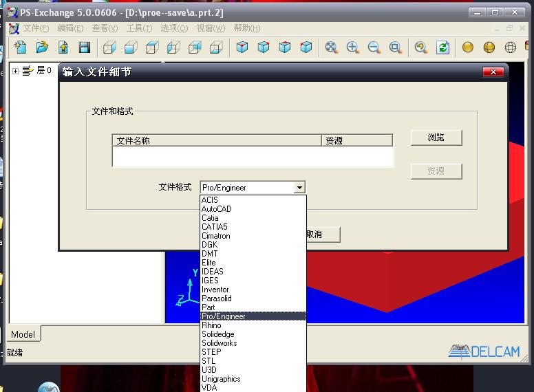
Task: Open the 帮助(H) menu
Action: (x=247, y=28)
